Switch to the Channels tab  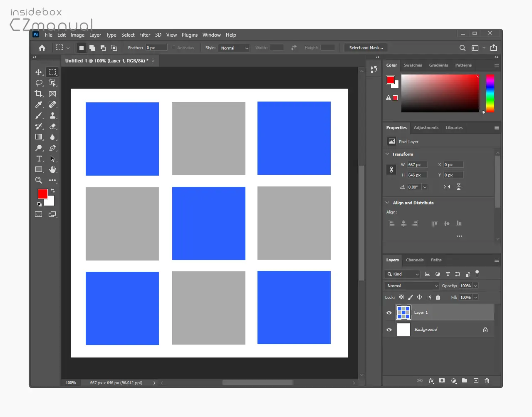(415, 260)
